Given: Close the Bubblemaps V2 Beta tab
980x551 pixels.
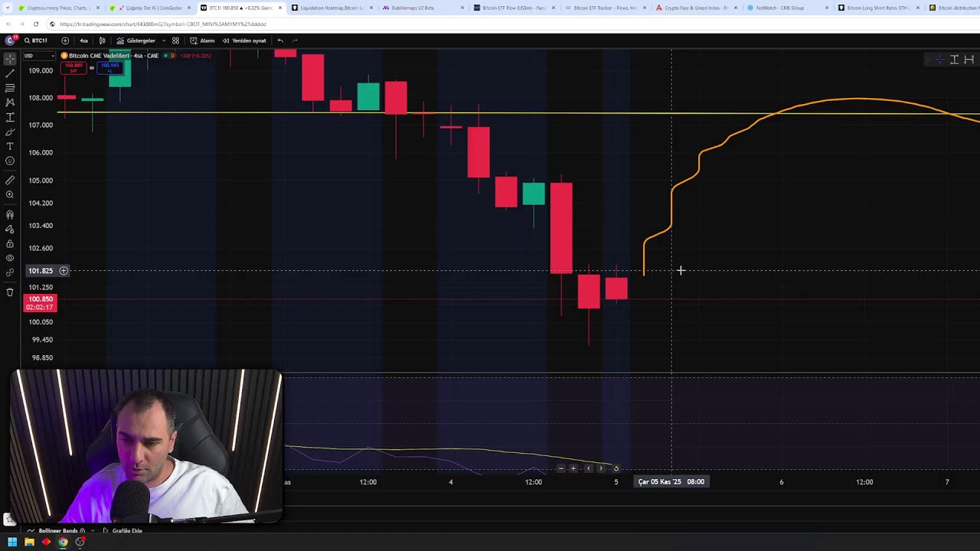Looking at the screenshot, I should click(462, 8).
